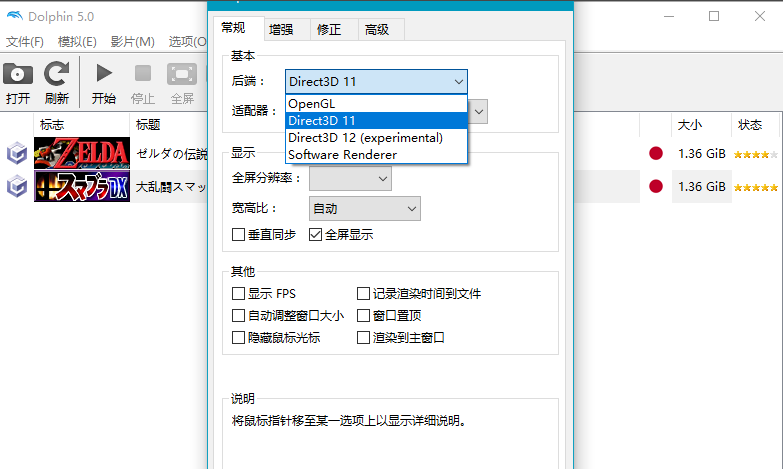
Task: Select the スマブラDX banner thumbnail
Action: click(x=82, y=186)
